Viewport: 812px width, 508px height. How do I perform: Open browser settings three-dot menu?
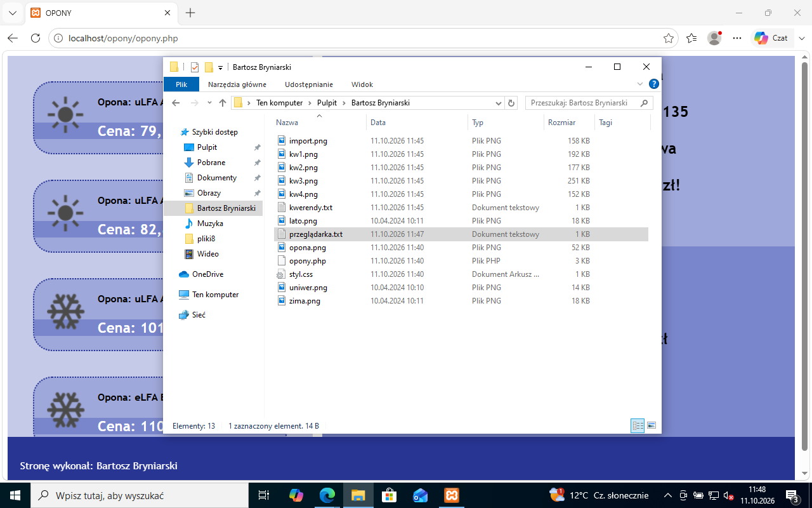[x=737, y=38]
